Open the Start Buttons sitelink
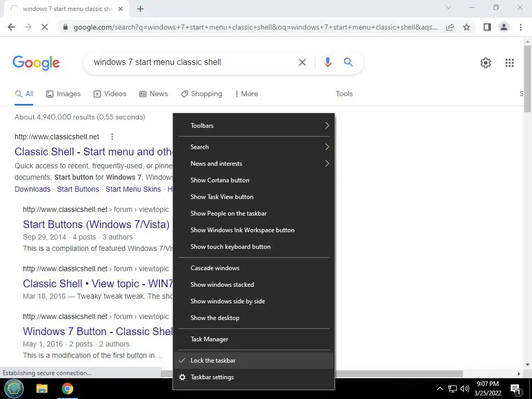This screenshot has height=399, width=532. click(x=78, y=189)
